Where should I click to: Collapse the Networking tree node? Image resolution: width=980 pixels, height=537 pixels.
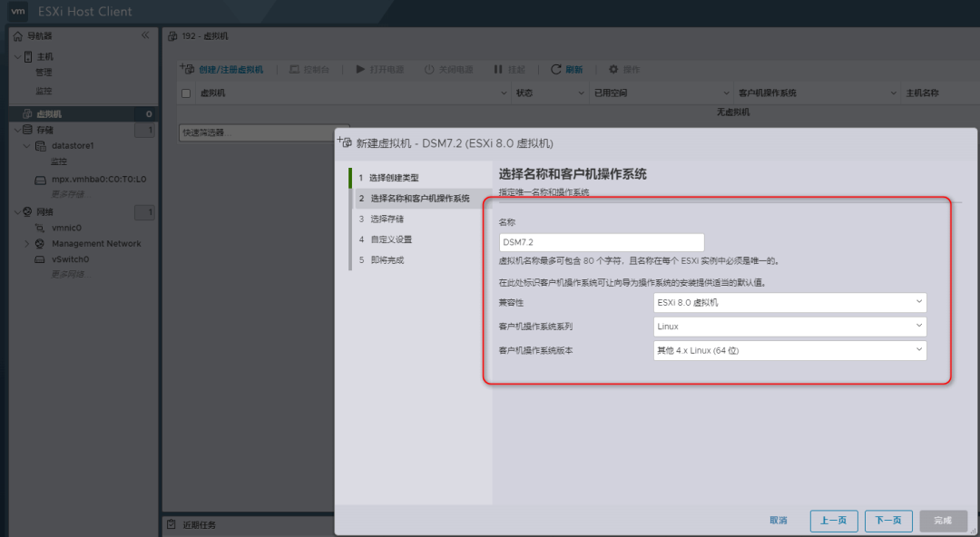pos(17,212)
